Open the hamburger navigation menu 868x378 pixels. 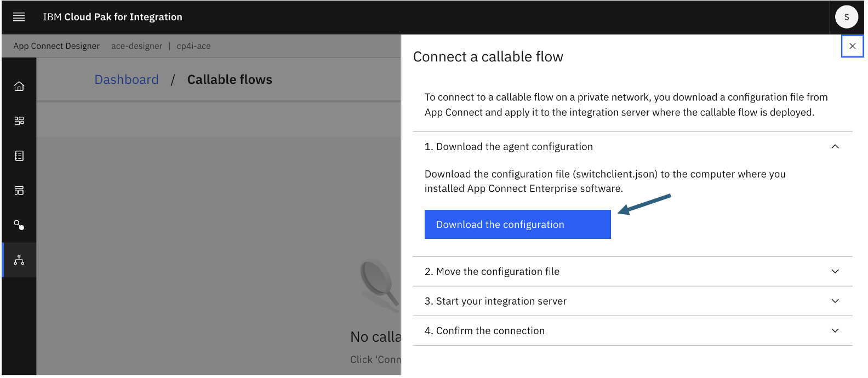[x=19, y=17]
